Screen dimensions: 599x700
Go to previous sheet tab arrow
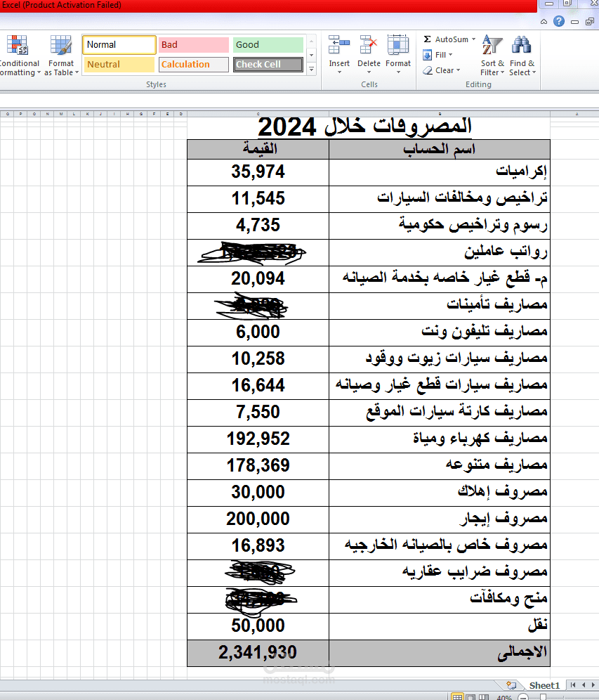click(583, 685)
